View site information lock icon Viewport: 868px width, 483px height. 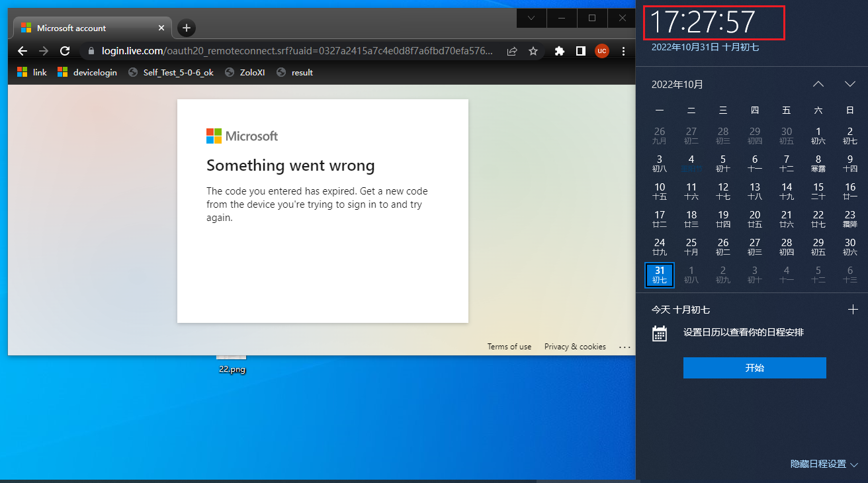click(91, 51)
